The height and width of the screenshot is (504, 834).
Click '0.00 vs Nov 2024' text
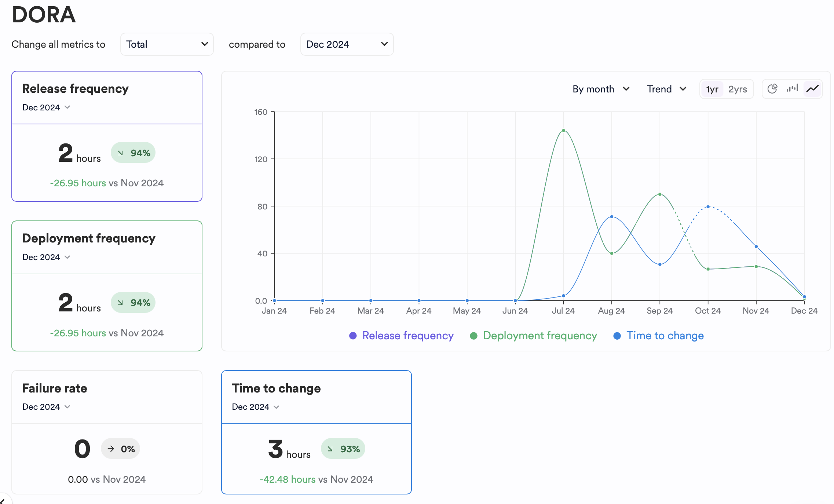[107, 479]
